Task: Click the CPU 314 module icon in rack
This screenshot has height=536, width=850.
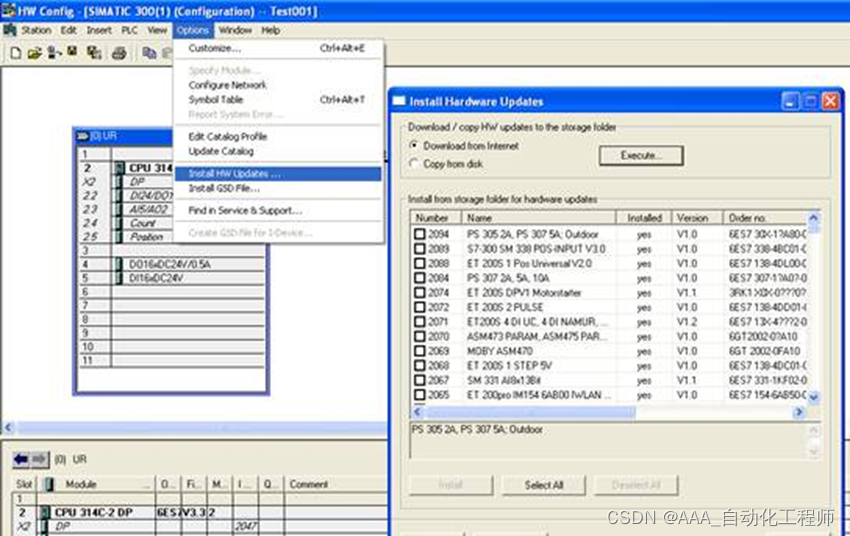Action: 119,168
